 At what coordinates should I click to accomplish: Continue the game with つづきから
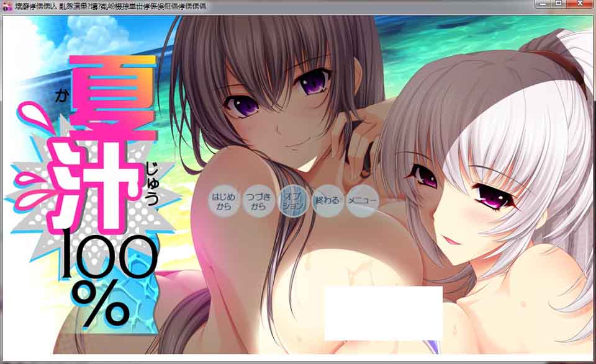point(258,201)
